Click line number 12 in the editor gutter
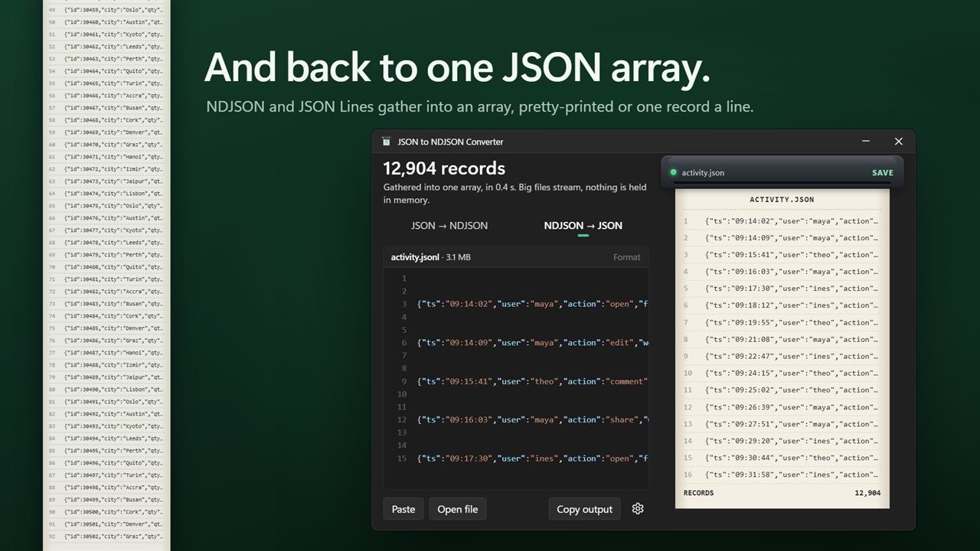980x551 pixels. pos(402,419)
